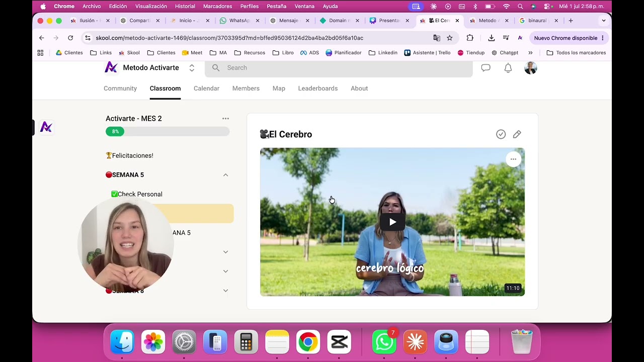
Task: Switch to the Members tab
Action: click(246, 88)
